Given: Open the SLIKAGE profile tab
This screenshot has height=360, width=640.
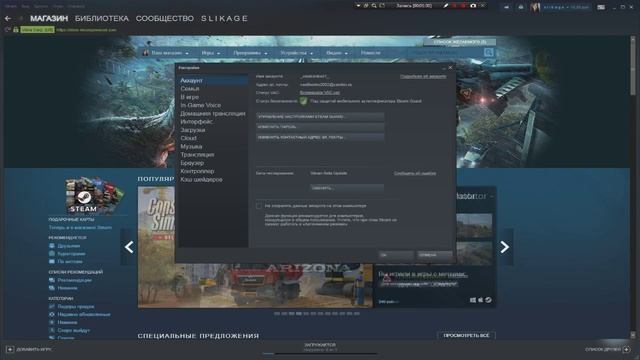Looking at the screenshot, I should click(x=224, y=18).
